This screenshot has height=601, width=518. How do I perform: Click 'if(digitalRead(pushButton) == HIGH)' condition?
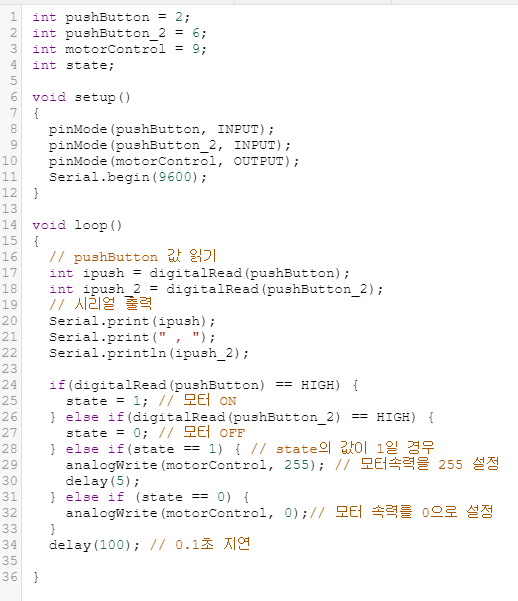[195, 385]
